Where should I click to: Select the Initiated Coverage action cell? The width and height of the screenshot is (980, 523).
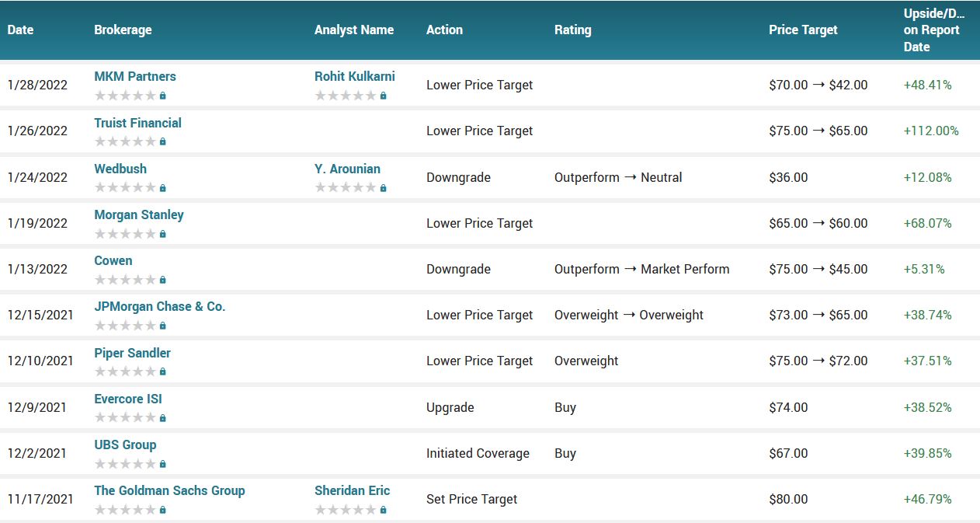[x=478, y=453]
